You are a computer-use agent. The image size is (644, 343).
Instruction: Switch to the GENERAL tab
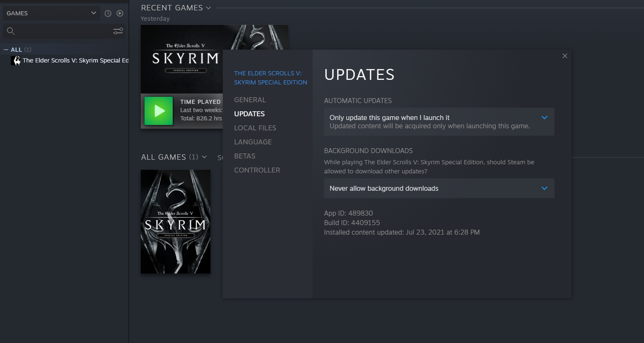click(x=250, y=100)
